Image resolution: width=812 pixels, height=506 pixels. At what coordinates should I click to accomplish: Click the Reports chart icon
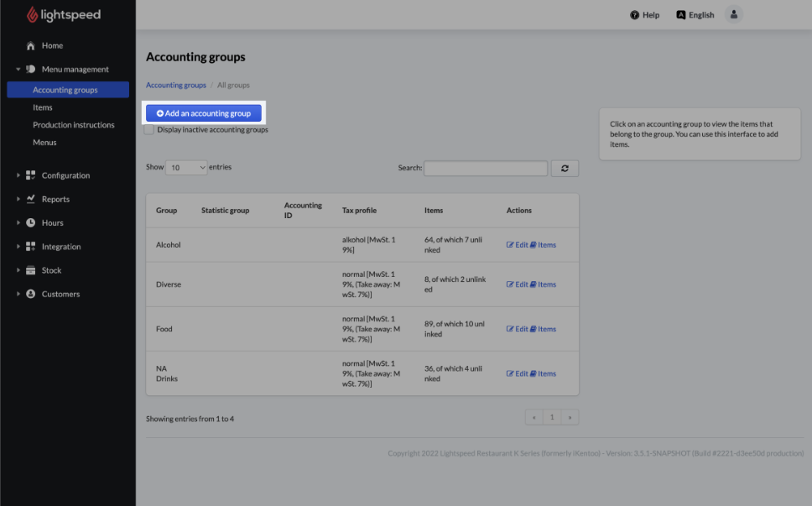pyautogui.click(x=31, y=200)
